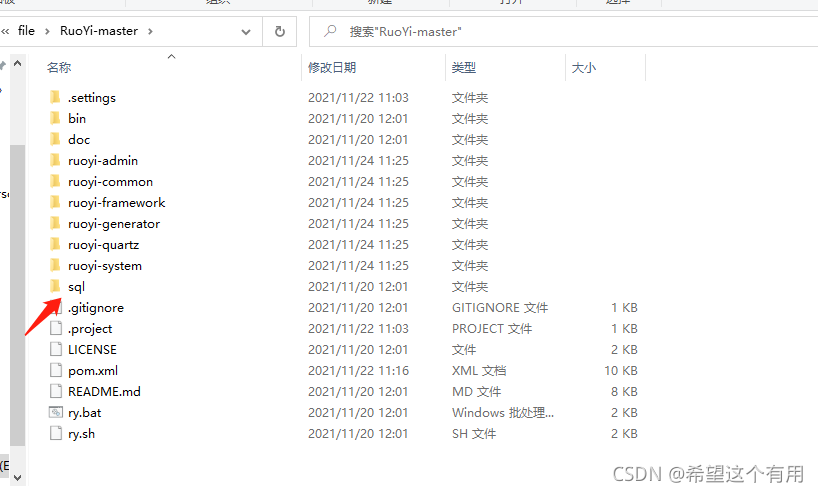Click the navigation pane scroll up arrow
Screen dimensions: 818x492
(17, 64)
